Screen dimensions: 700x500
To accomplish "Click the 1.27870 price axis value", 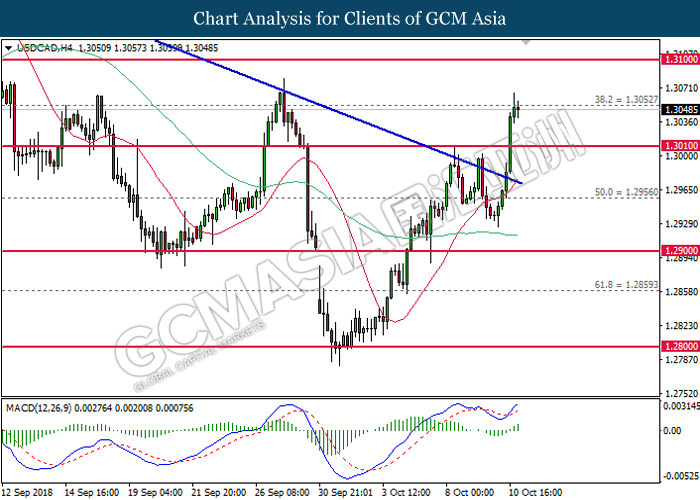I will pos(681,359).
